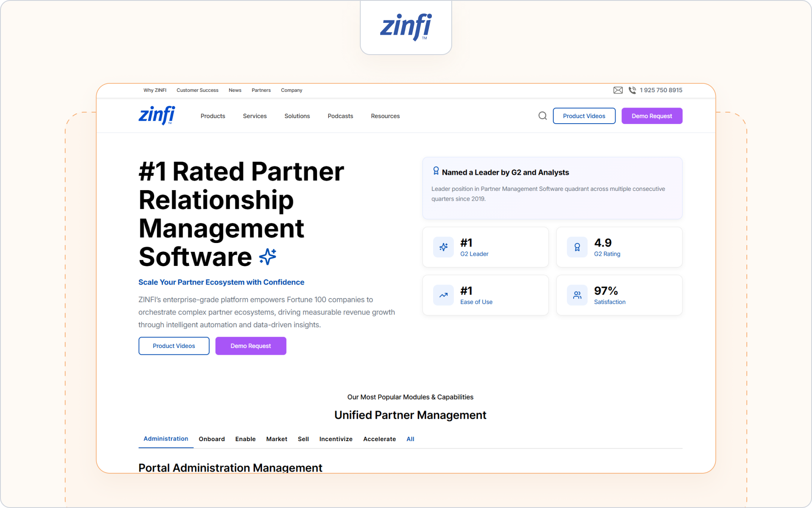Click the Ease of Use label
Image resolution: width=812 pixels, height=508 pixels.
tap(476, 302)
